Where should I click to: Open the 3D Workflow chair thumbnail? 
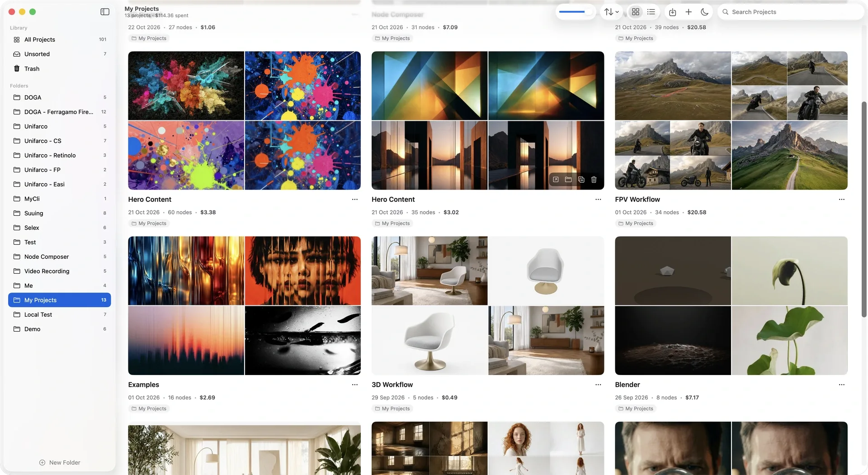click(488, 306)
